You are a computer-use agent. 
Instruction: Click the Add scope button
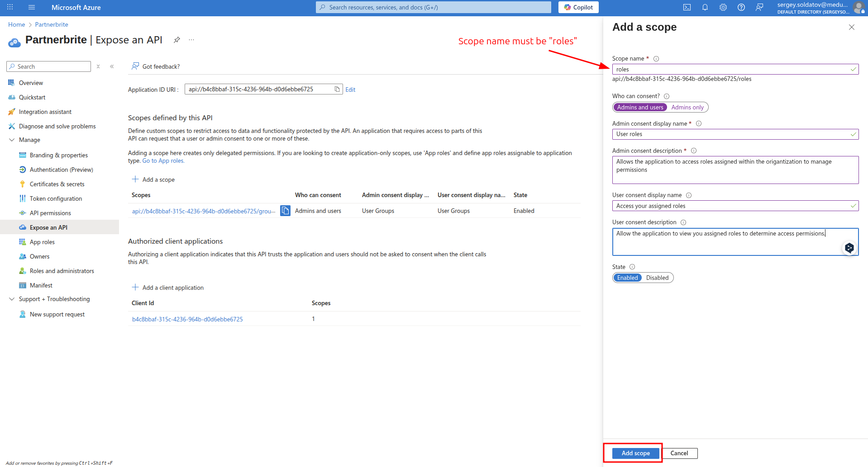635,453
